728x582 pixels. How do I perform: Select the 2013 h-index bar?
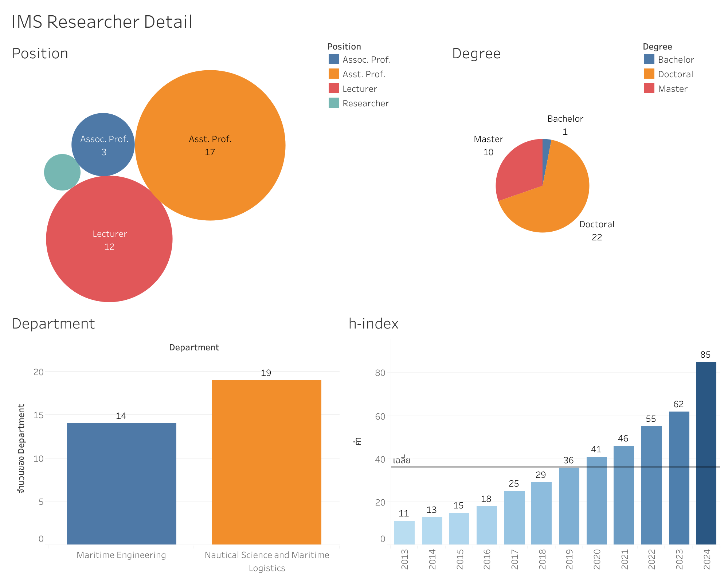tap(404, 532)
